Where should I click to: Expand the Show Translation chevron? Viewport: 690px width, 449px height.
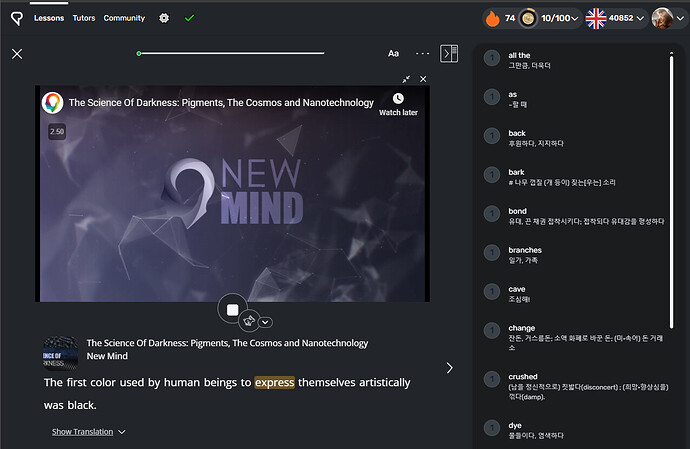(x=122, y=432)
